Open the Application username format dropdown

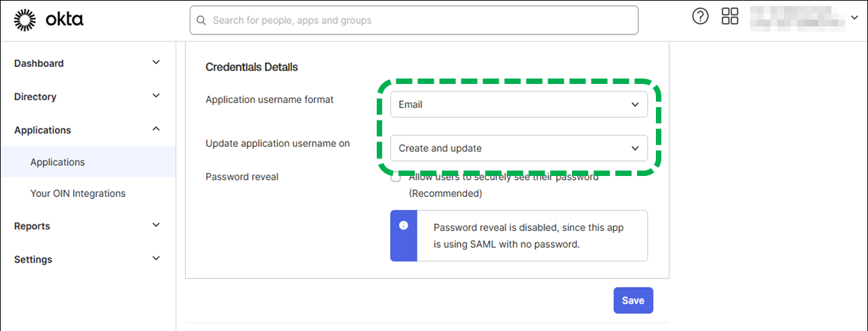click(519, 104)
